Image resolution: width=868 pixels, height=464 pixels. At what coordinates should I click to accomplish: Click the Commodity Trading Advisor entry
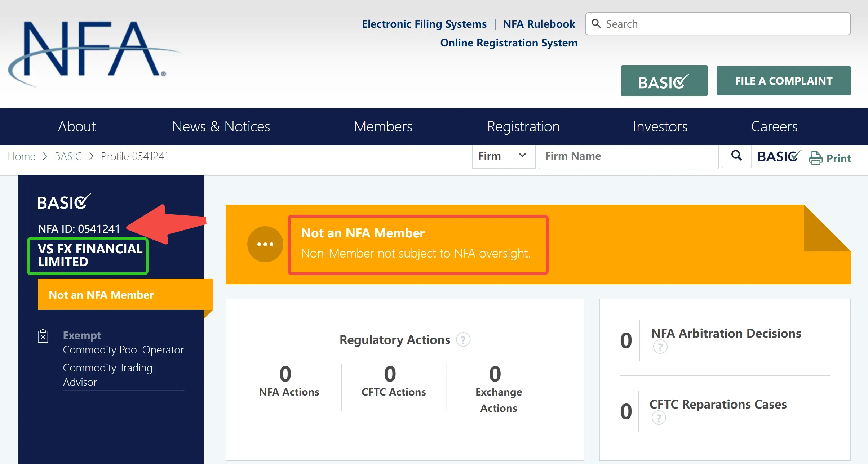108,375
